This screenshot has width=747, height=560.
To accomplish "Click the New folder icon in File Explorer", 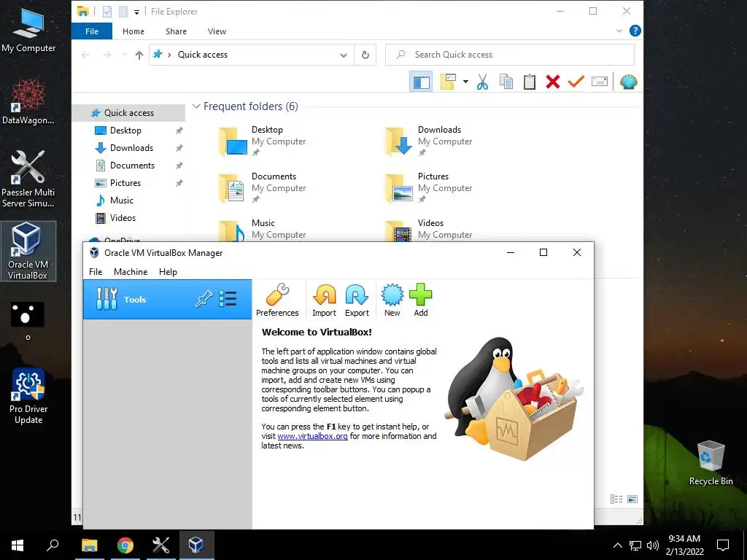I will pos(448,82).
